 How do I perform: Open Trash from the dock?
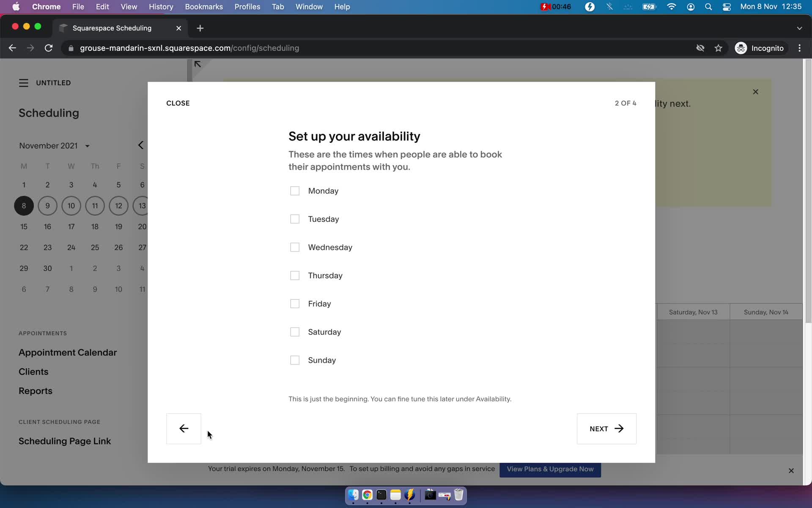[459, 495]
